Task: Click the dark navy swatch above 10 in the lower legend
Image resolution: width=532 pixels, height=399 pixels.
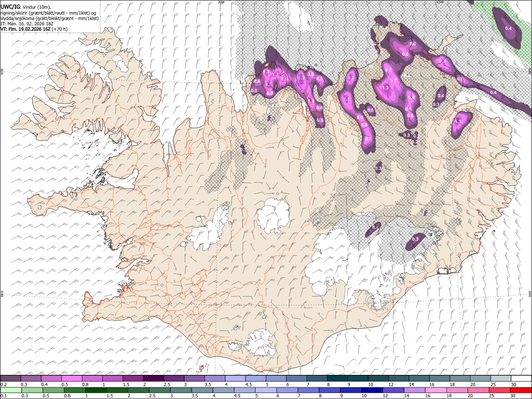Action: [371, 390]
